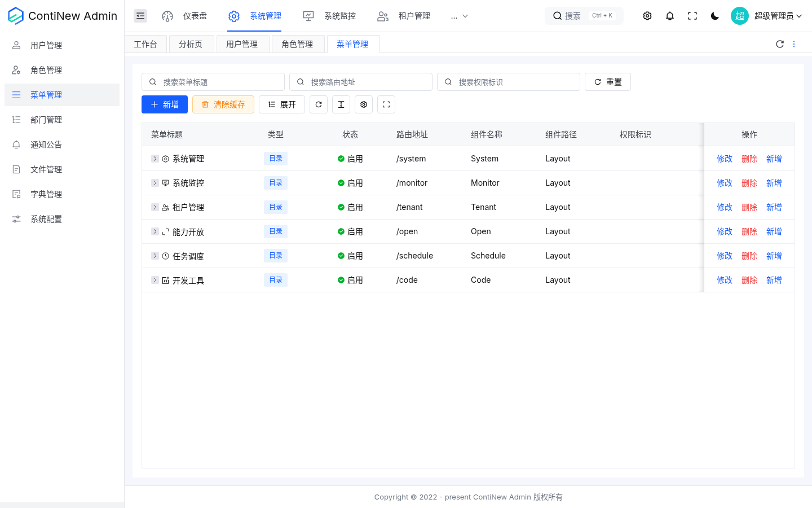The width and height of the screenshot is (812, 508).
Task: Open the header overflow '...' menu
Action: click(x=460, y=16)
